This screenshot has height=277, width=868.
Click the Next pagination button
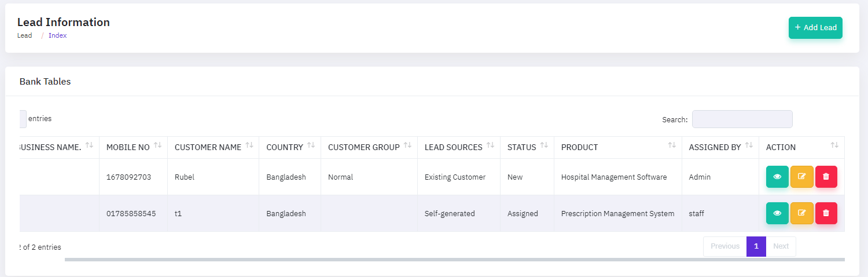pyautogui.click(x=781, y=246)
